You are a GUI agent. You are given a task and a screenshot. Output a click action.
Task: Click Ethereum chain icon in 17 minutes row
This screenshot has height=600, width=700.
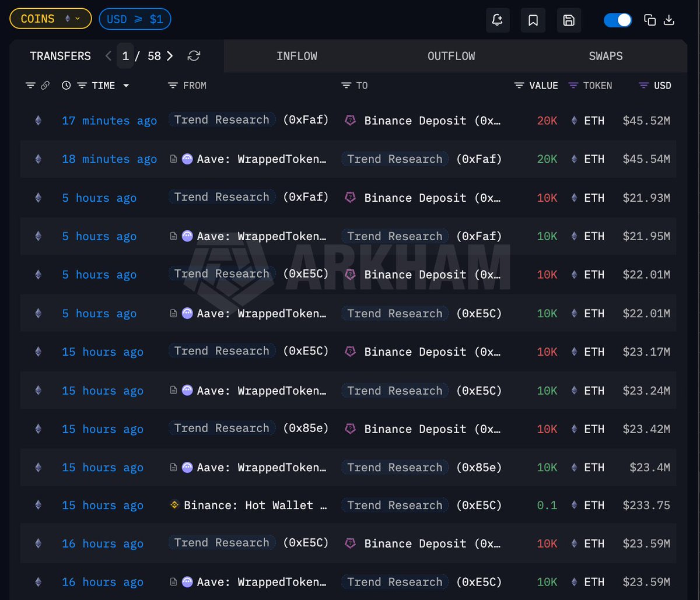[38, 121]
